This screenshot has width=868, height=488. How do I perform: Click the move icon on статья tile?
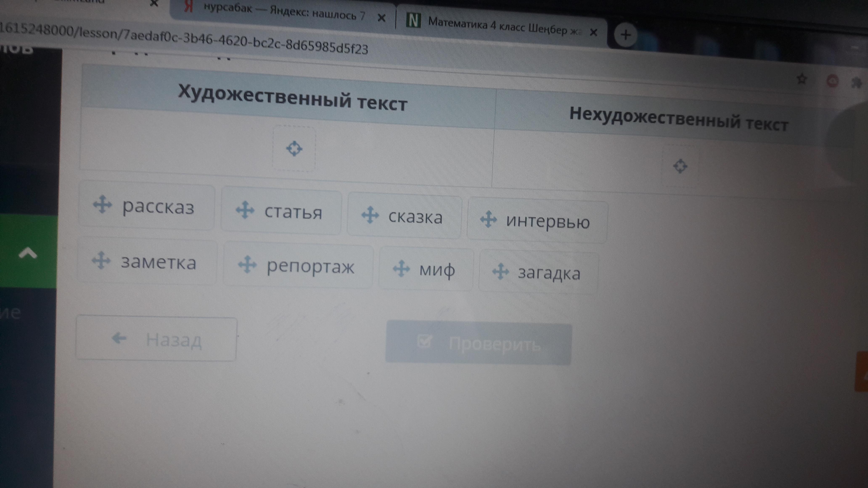[x=245, y=210]
